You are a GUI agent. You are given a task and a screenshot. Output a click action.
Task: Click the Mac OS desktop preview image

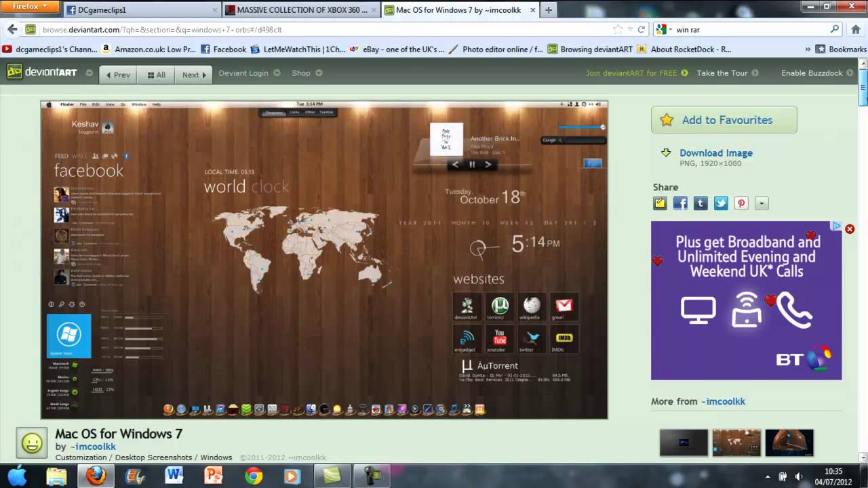pyautogui.click(x=324, y=260)
